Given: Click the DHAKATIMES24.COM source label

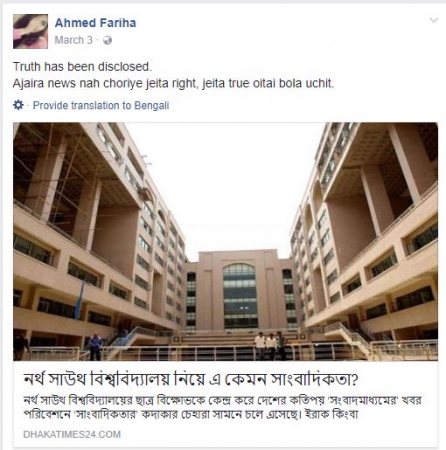Looking at the screenshot, I should tap(72, 434).
